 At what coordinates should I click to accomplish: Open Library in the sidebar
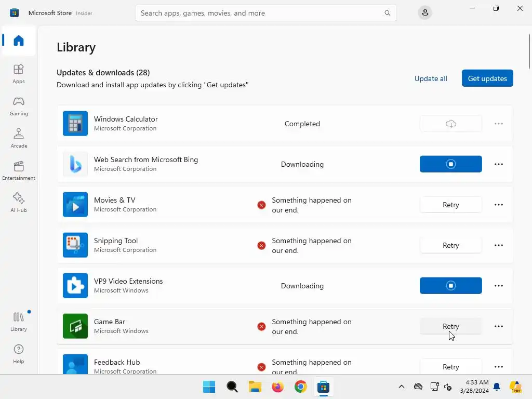[x=19, y=322]
